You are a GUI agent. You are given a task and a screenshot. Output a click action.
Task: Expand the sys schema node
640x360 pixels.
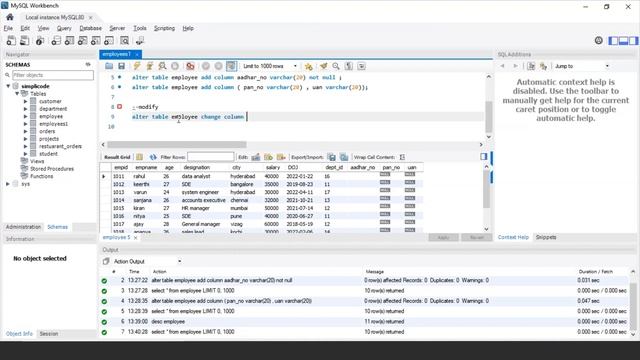tap(8, 184)
